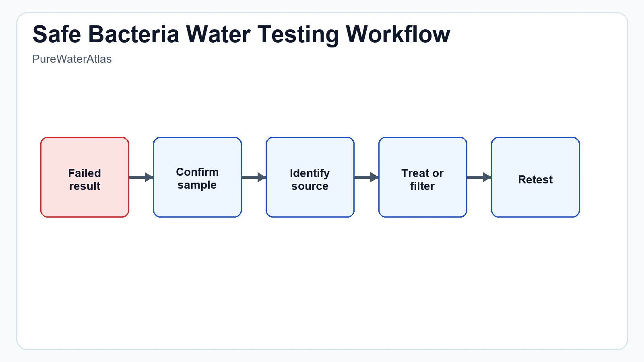Image resolution: width=644 pixels, height=362 pixels.
Task: Click the 'filter' word in the fourth box
Action: point(422,186)
